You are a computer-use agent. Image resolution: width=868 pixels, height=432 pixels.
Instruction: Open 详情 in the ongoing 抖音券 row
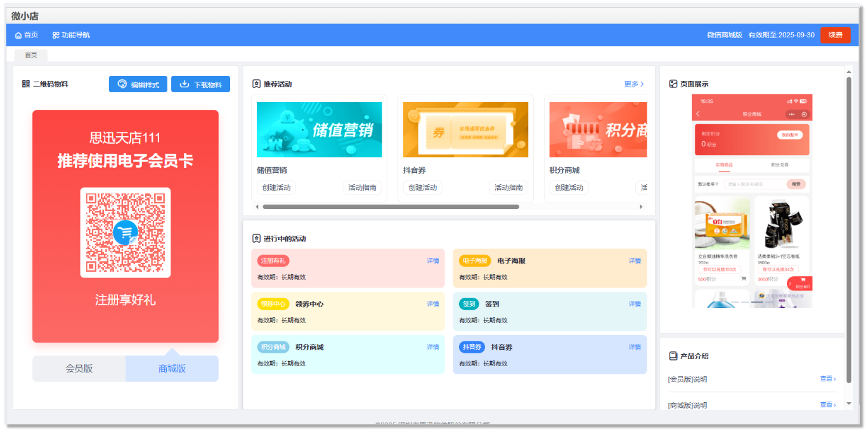click(x=635, y=347)
